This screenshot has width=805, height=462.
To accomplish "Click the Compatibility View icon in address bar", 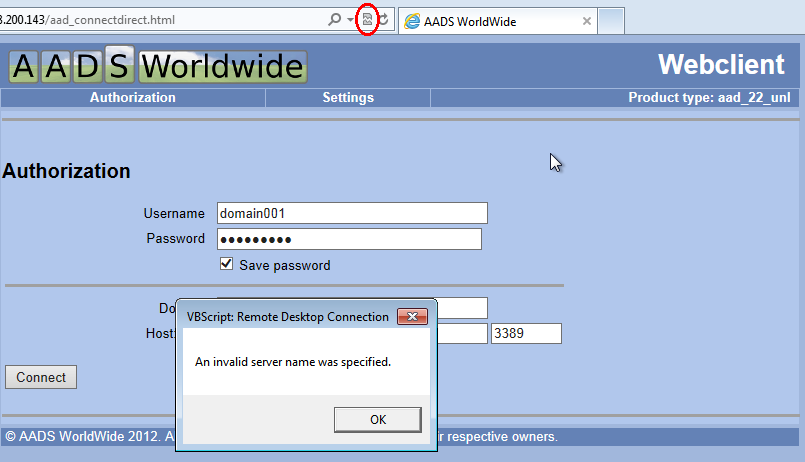I will [x=367, y=21].
